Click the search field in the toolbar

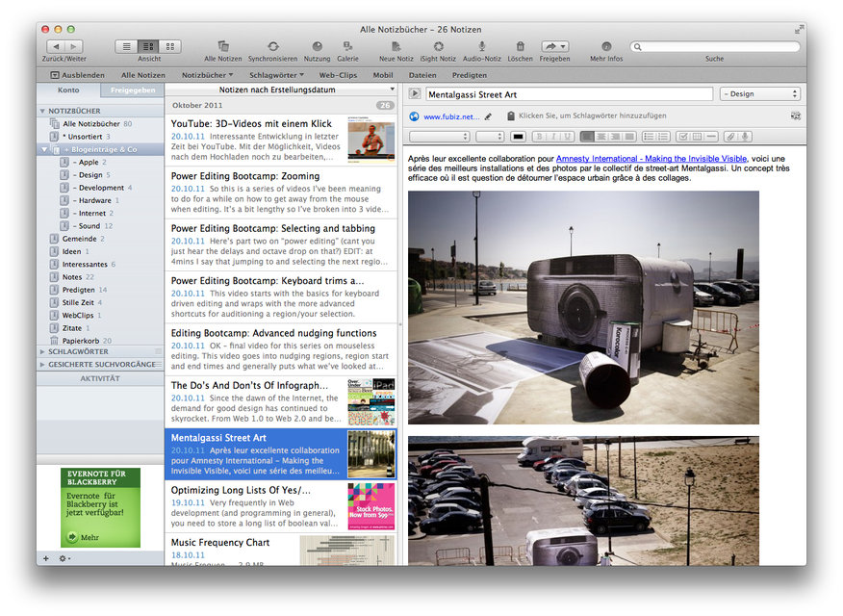(716, 46)
